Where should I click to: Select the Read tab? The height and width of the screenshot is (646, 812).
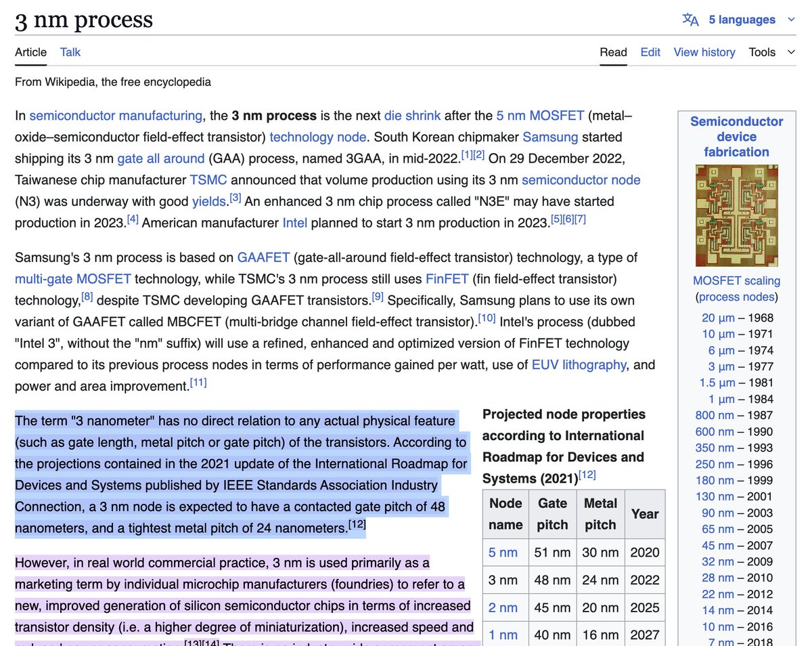coord(613,52)
